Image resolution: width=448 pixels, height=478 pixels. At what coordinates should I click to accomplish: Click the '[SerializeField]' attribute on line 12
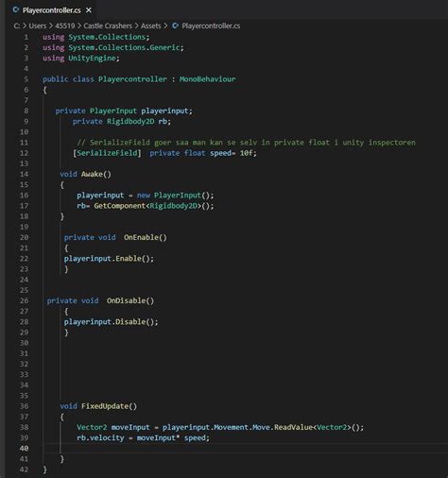107,153
